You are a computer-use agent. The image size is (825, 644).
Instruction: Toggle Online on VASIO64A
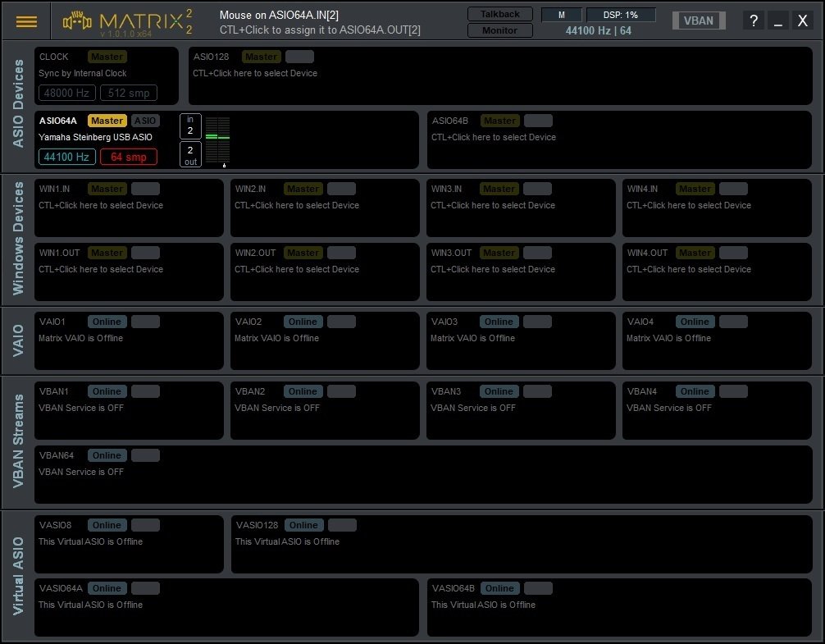coord(107,588)
